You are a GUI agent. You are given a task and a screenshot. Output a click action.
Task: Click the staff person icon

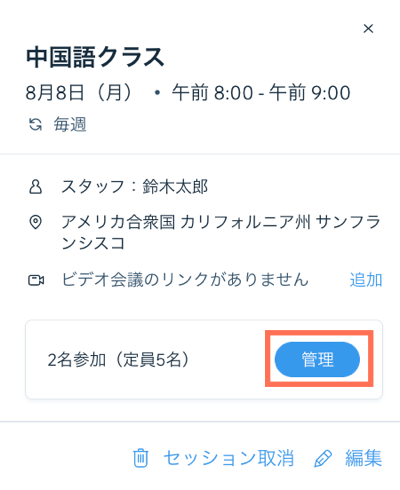click(x=35, y=187)
